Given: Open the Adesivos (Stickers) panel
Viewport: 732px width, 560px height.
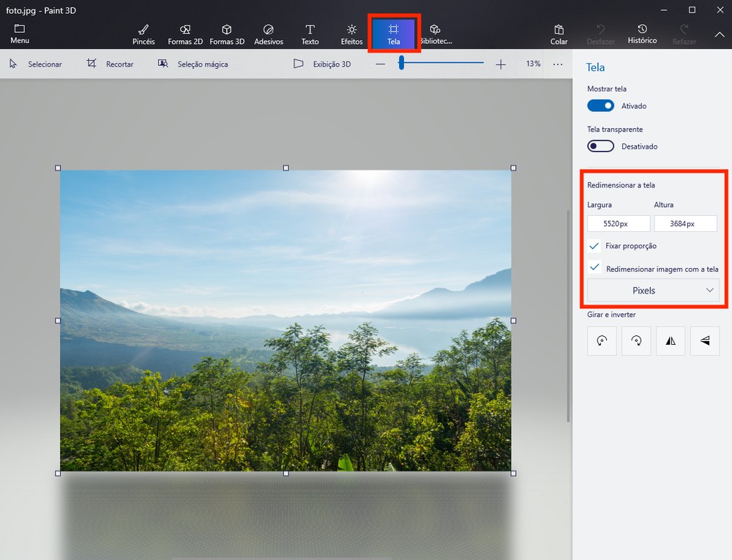Looking at the screenshot, I should click(268, 33).
